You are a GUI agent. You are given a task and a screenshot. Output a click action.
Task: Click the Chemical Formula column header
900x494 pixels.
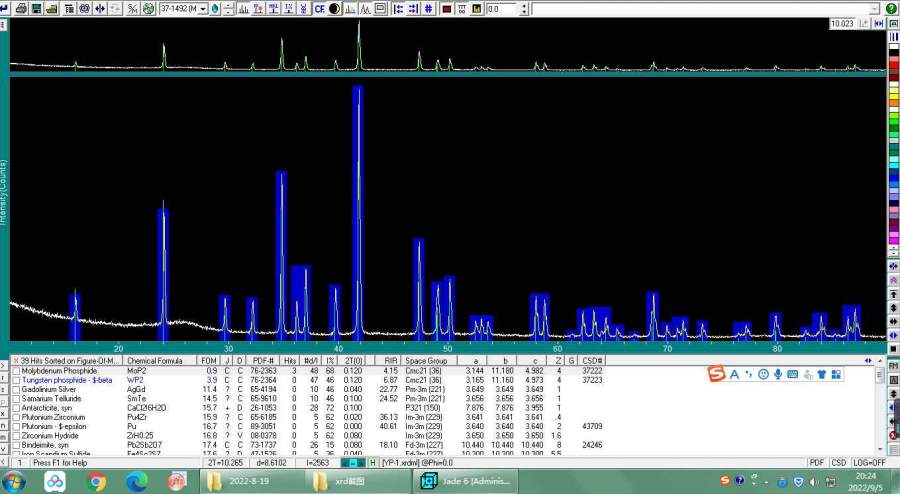pos(154,360)
